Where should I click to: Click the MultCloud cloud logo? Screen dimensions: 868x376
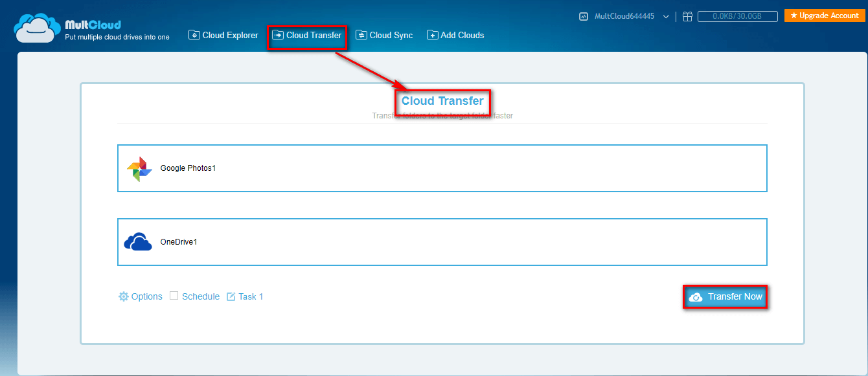[37, 28]
